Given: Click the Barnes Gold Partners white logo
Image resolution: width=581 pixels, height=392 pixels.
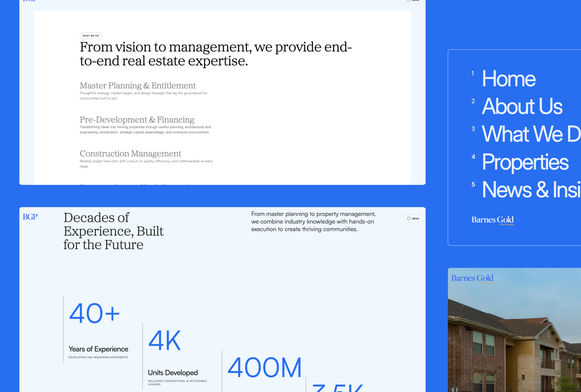Looking at the screenshot, I should click(492, 220).
